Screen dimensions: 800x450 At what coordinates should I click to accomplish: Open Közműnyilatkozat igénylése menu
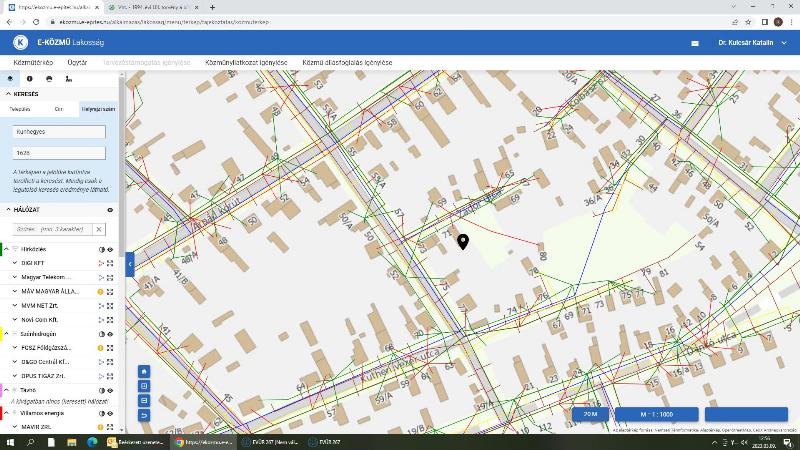click(246, 62)
